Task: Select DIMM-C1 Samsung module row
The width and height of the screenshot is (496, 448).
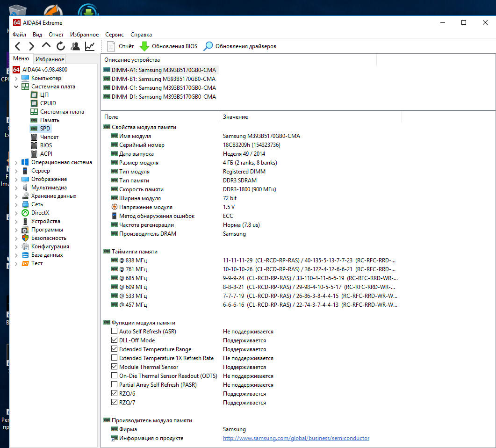Action: pos(160,87)
